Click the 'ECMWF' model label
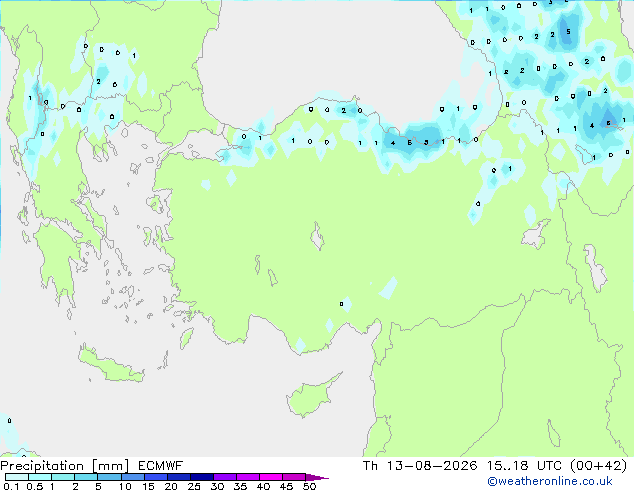Viewport: 634px width, 490px height. [161, 466]
